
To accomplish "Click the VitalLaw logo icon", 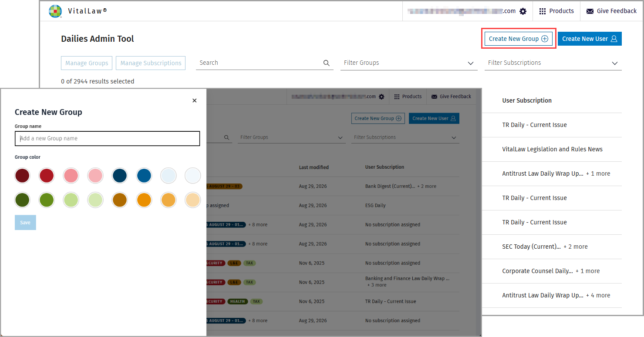I will pyautogui.click(x=55, y=11).
